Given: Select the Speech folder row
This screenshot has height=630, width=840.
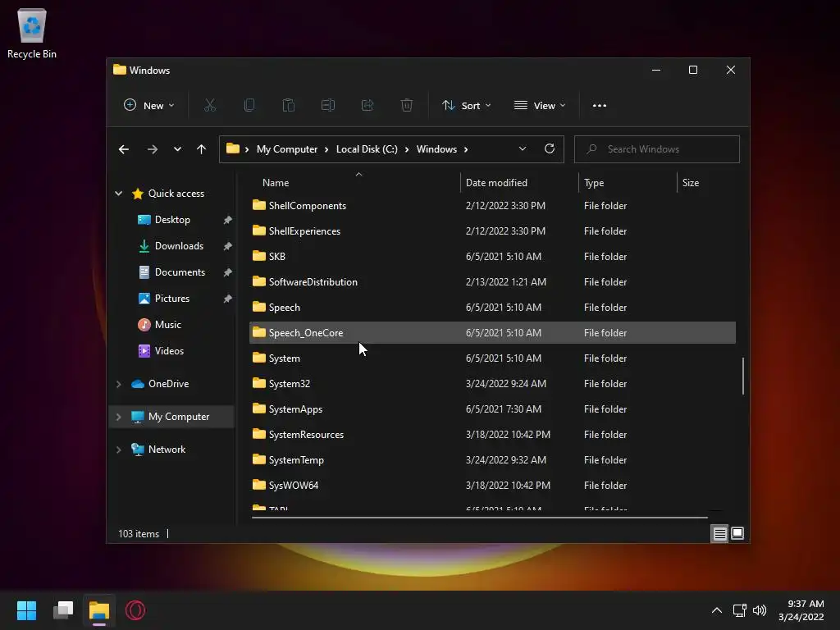Looking at the screenshot, I should point(492,308).
